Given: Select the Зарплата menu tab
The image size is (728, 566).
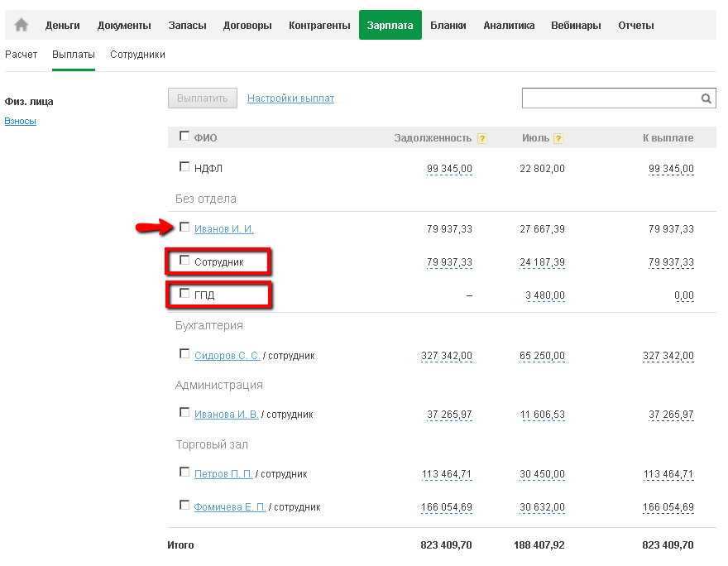Looking at the screenshot, I should (390, 25).
